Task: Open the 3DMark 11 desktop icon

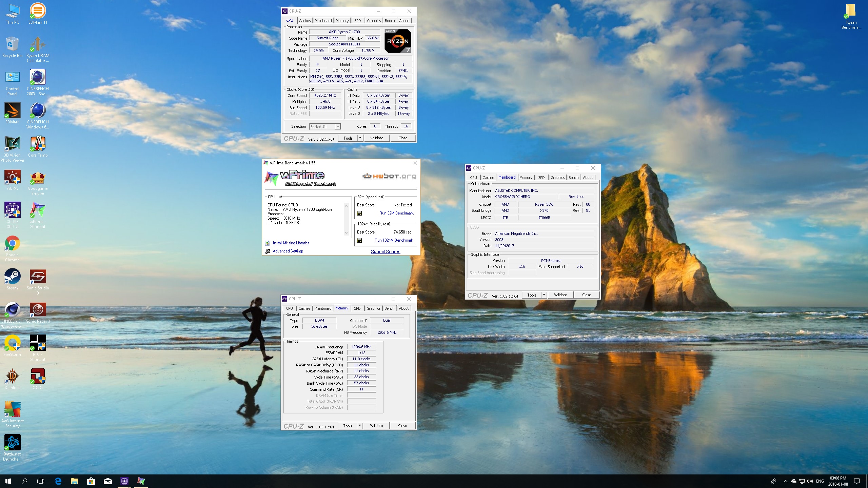Action: coord(38,14)
